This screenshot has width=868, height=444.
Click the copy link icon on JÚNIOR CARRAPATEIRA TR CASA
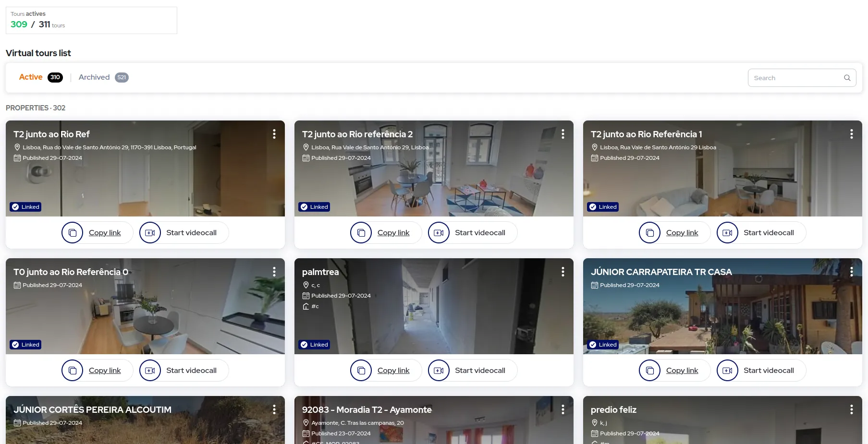[x=649, y=370]
